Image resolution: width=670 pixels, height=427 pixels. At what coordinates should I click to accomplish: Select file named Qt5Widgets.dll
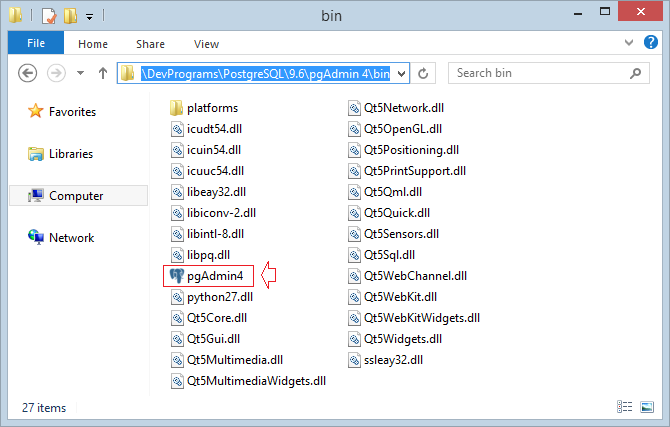coord(403,339)
